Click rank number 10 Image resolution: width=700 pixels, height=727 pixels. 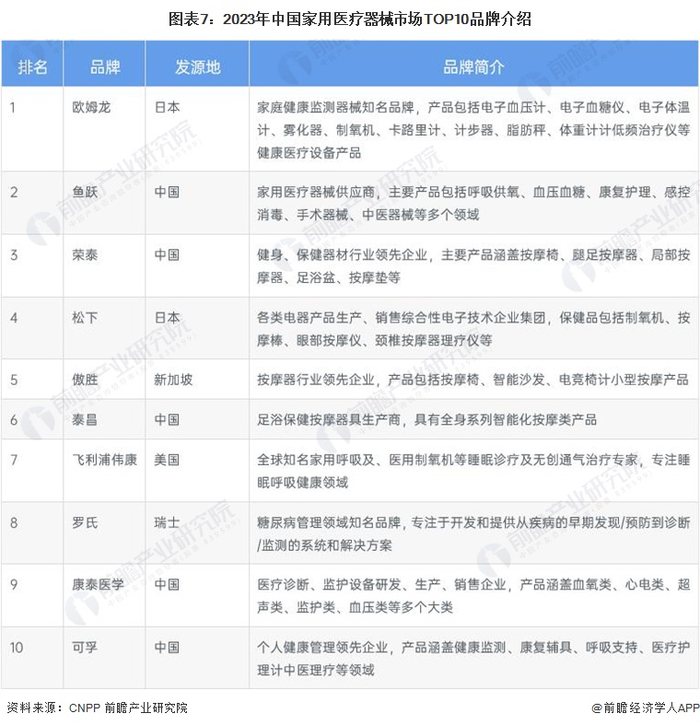pos(16,647)
